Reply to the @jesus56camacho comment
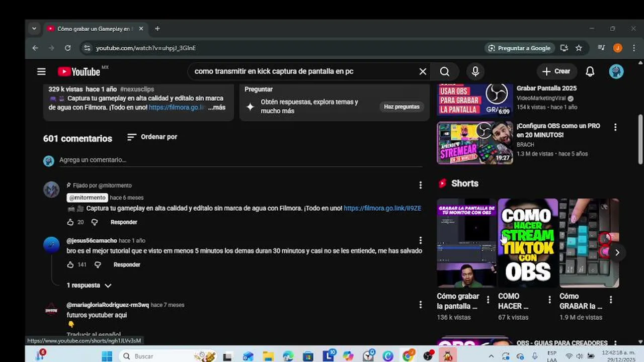 coord(127,265)
